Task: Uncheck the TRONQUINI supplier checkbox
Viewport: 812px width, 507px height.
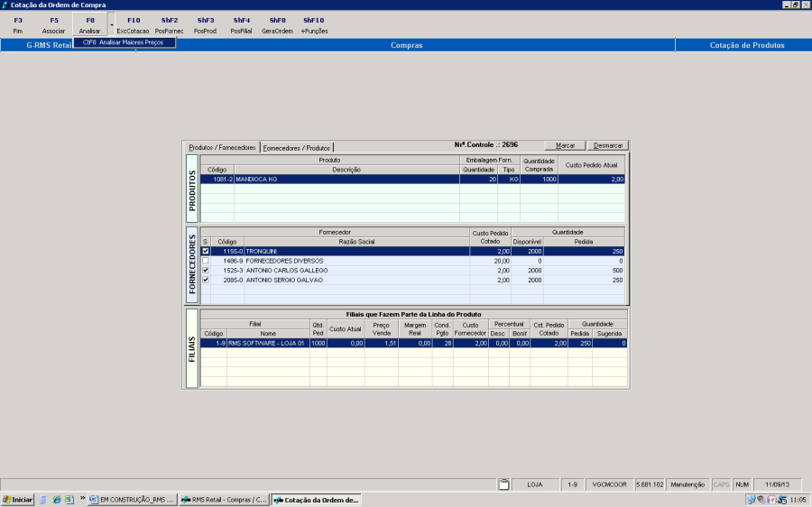Action: point(206,251)
